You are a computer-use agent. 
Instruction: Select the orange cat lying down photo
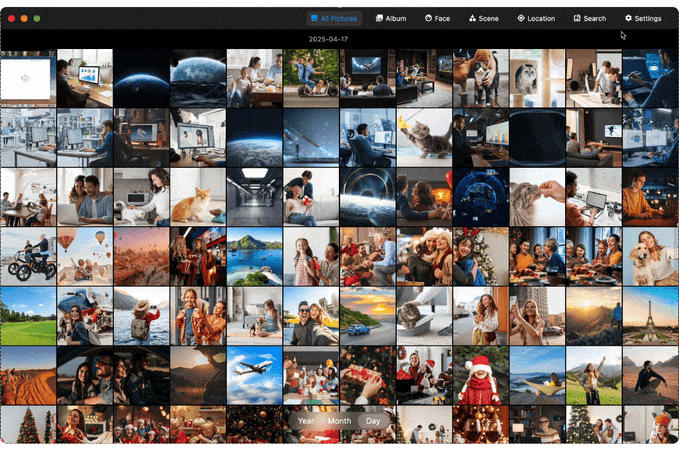pos(197,198)
